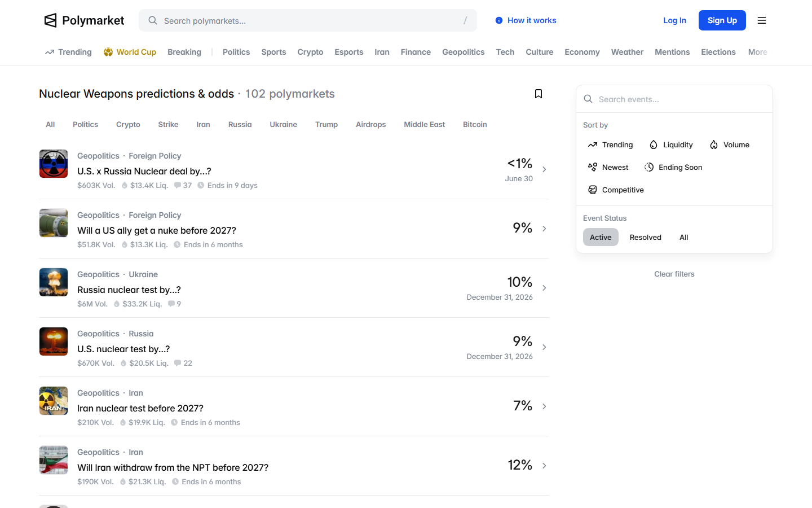Screen dimensions: 812x508
Task: Click the Polymarket logo icon
Action: coord(51,20)
